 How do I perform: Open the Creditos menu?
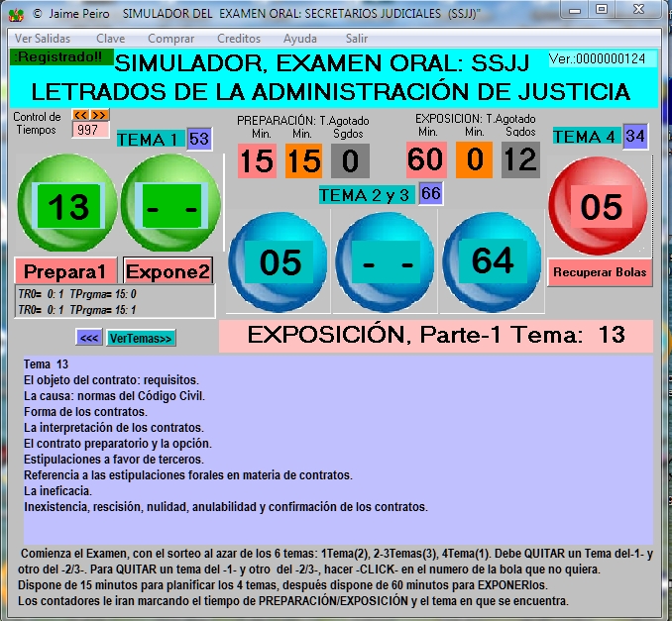pyautogui.click(x=238, y=38)
